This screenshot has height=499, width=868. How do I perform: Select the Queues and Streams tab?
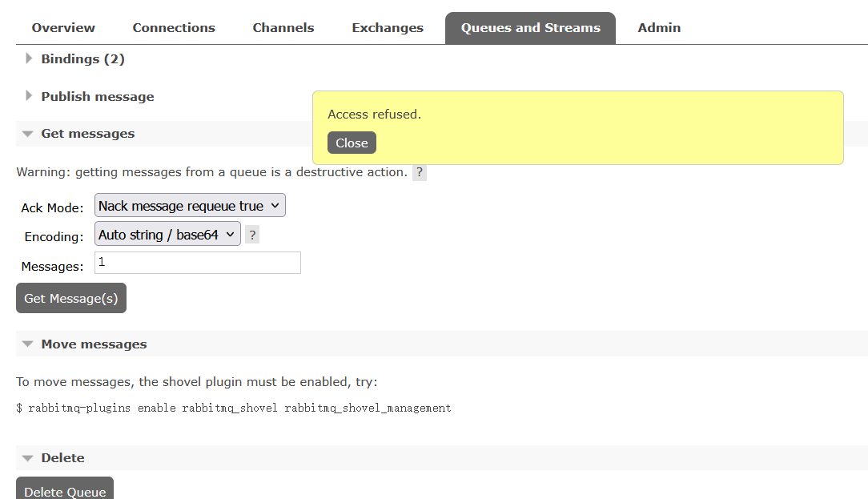point(530,28)
